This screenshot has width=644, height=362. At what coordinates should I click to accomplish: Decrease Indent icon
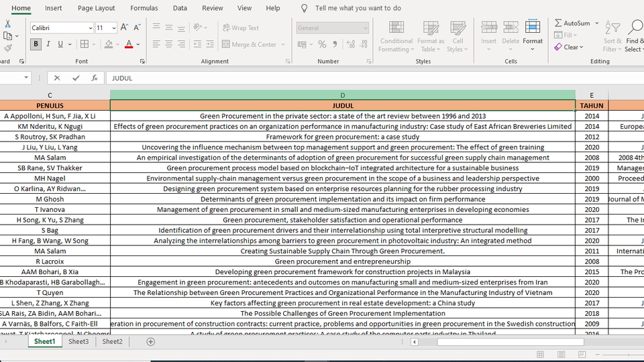(x=197, y=44)
